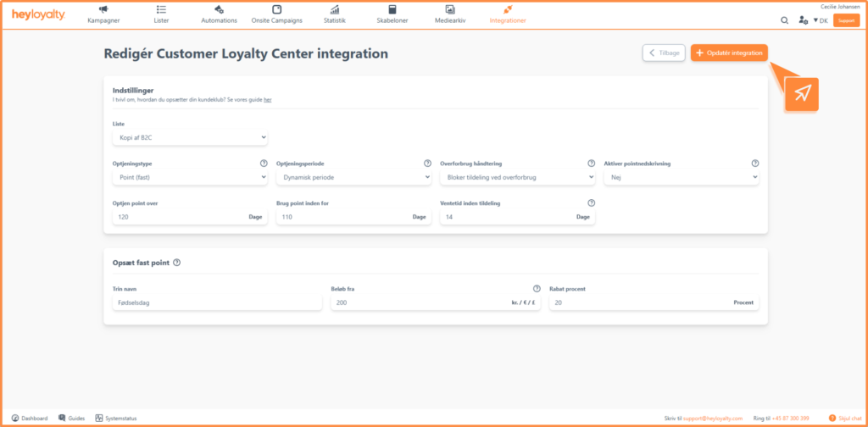Show help for Beløb fra

coord(537,289)
